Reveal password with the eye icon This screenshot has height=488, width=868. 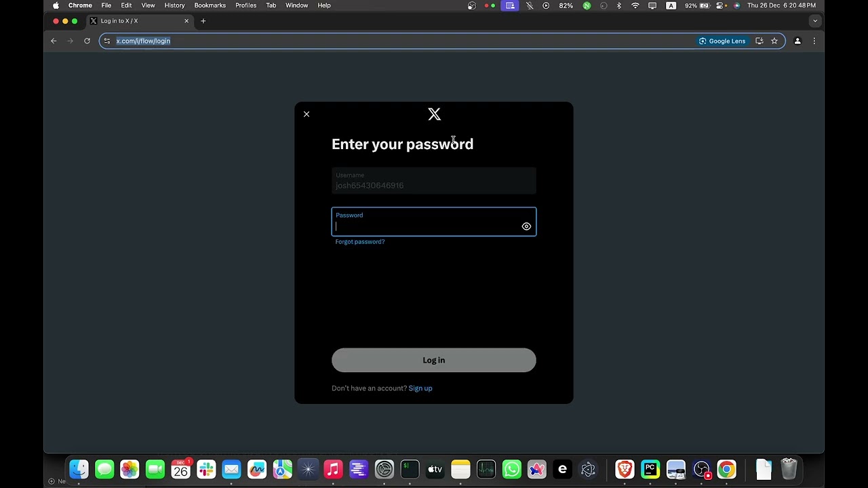pos(526,226)
